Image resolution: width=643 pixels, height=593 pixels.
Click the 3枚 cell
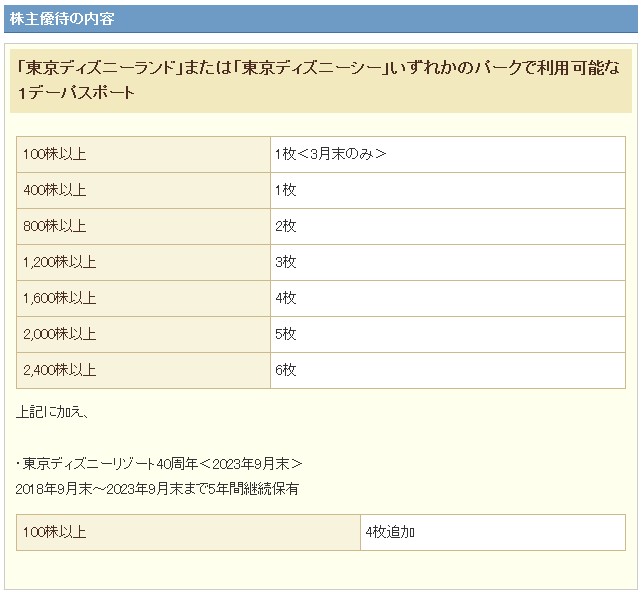448,262
